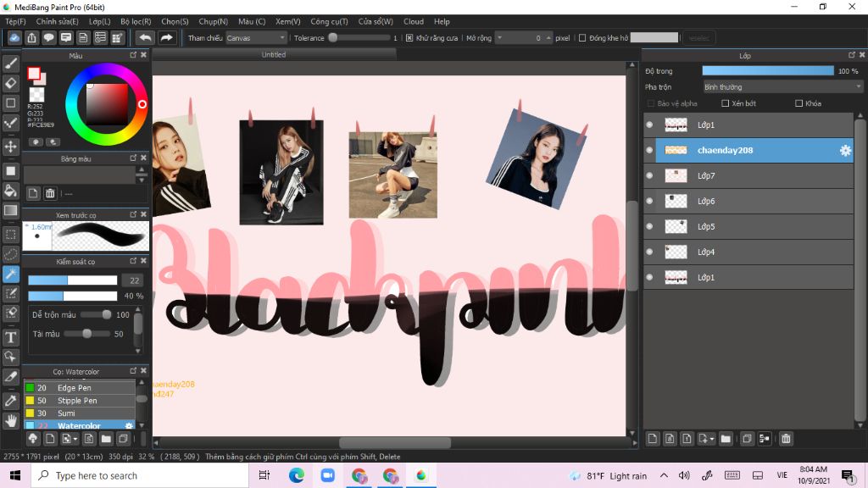Hide the chaenday208 layer
The image size is (868, 488).
pyautogui.click(x=649, y=151)
